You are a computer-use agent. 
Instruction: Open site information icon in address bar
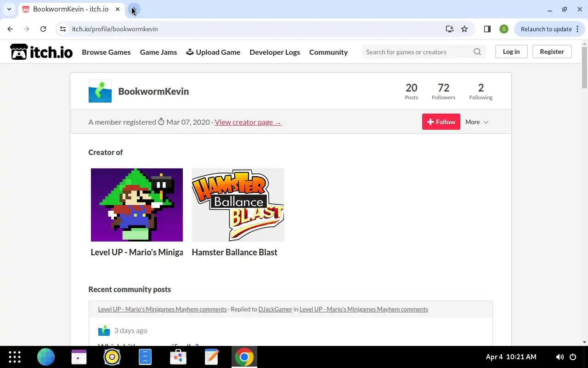coord(63,29)
